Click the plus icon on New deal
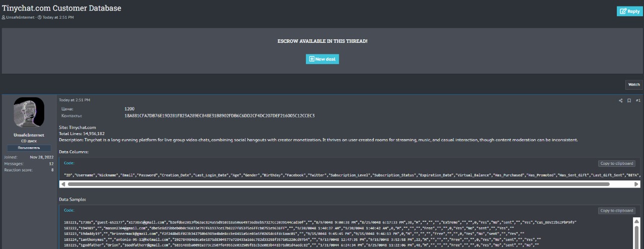644x249 pixels. [311, 59]
